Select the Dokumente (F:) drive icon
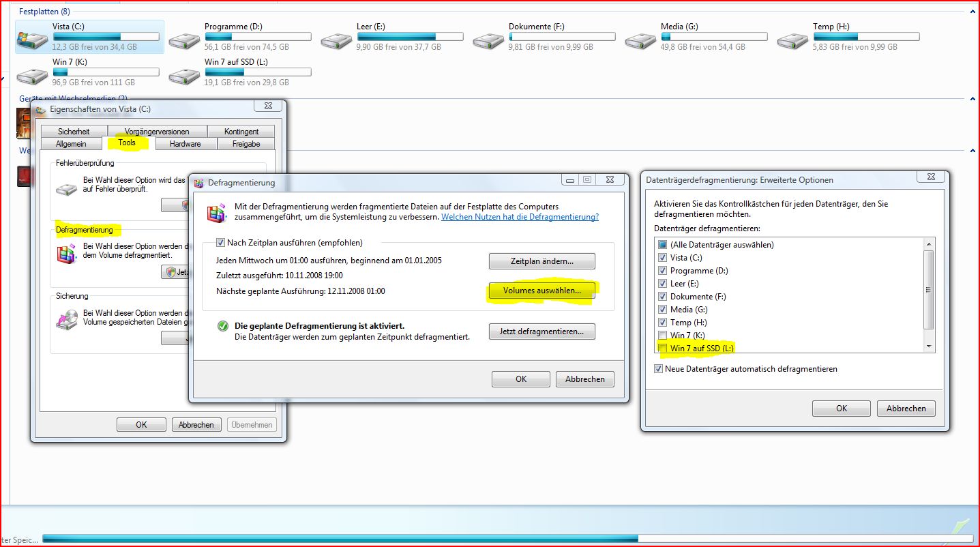 pyautogui.click(x=488, y=40)
